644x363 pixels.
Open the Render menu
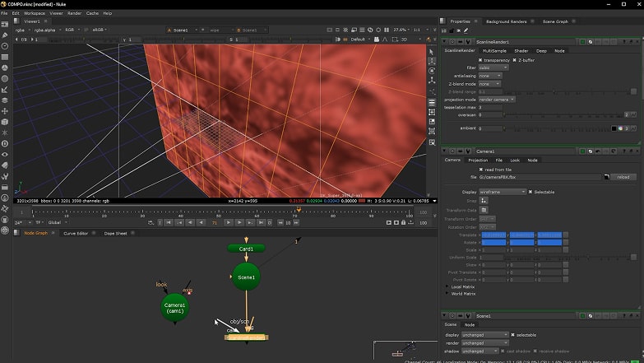[74, 13]
